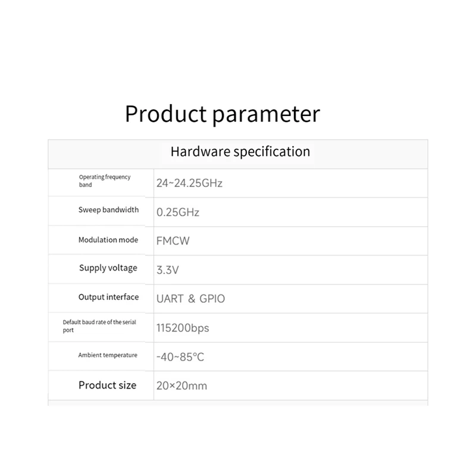Select the 3.3V value
The image size is (476, 476).
pyautogui.click(x=168, y=270)
